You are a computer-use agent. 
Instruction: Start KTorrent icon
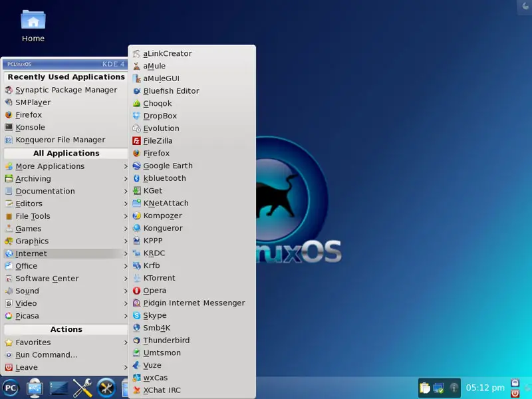[x=136, y=278]
